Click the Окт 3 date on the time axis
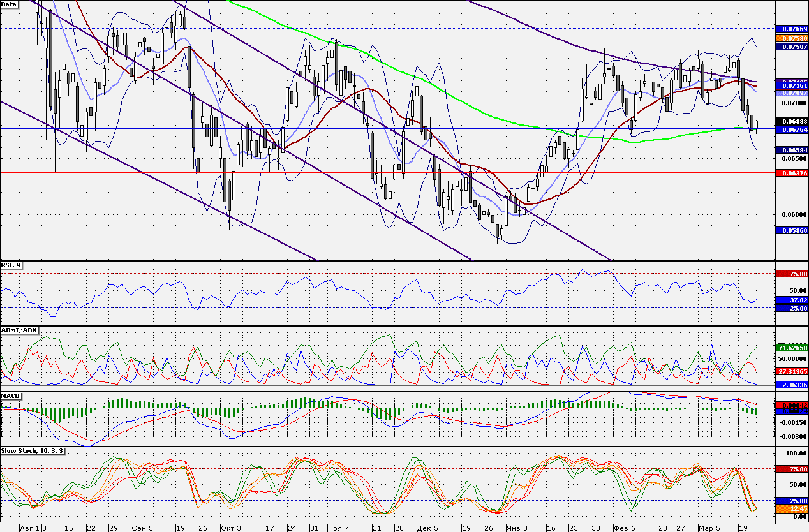 [x=231, y=528]
